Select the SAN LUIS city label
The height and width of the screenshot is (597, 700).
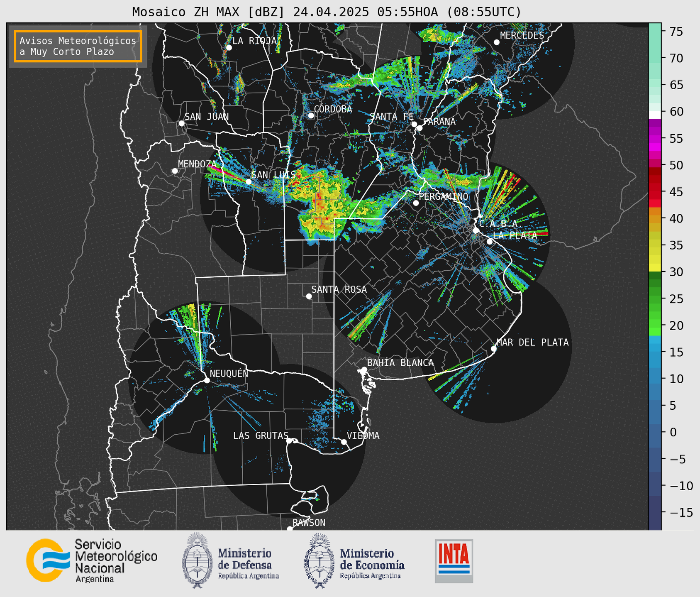[273, 175]
